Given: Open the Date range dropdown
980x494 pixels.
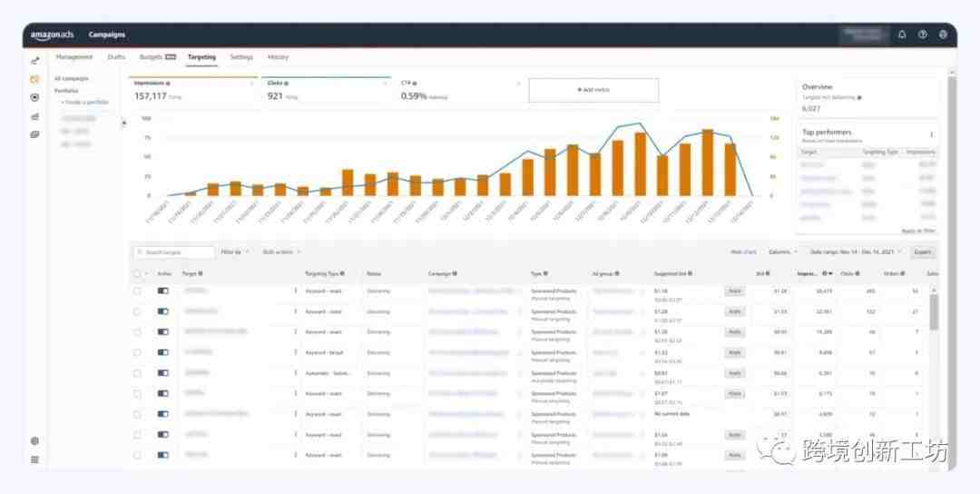Looking at the screenshot, I should 857,252.
